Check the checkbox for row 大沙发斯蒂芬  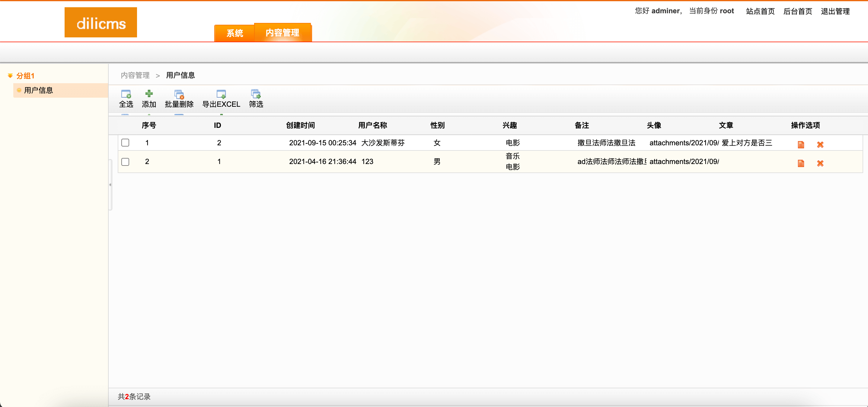coord(125,143)
